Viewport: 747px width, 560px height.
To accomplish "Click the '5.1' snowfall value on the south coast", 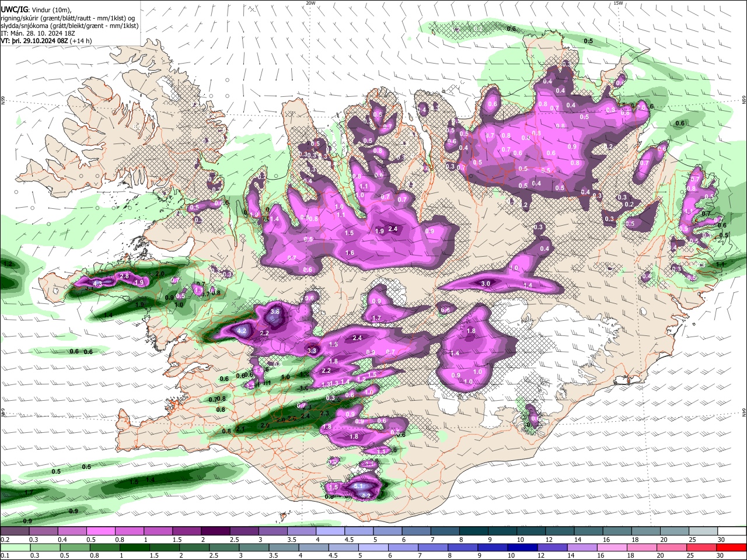I will point(359,486).
